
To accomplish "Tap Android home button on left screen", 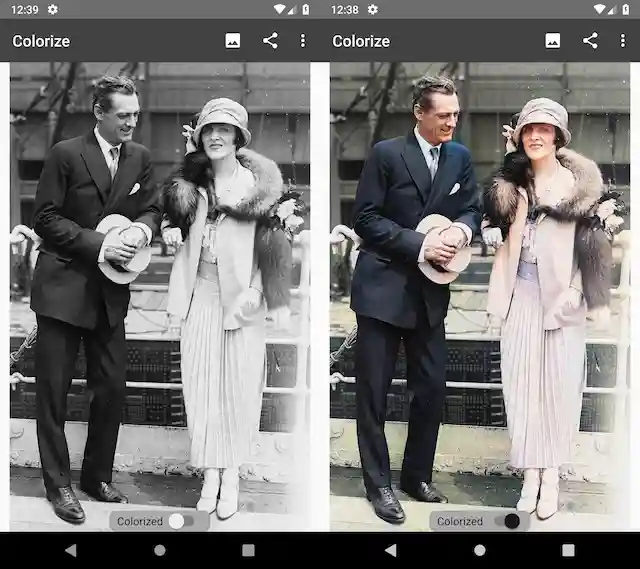I will pyautogui.click(x=160, y=550).
